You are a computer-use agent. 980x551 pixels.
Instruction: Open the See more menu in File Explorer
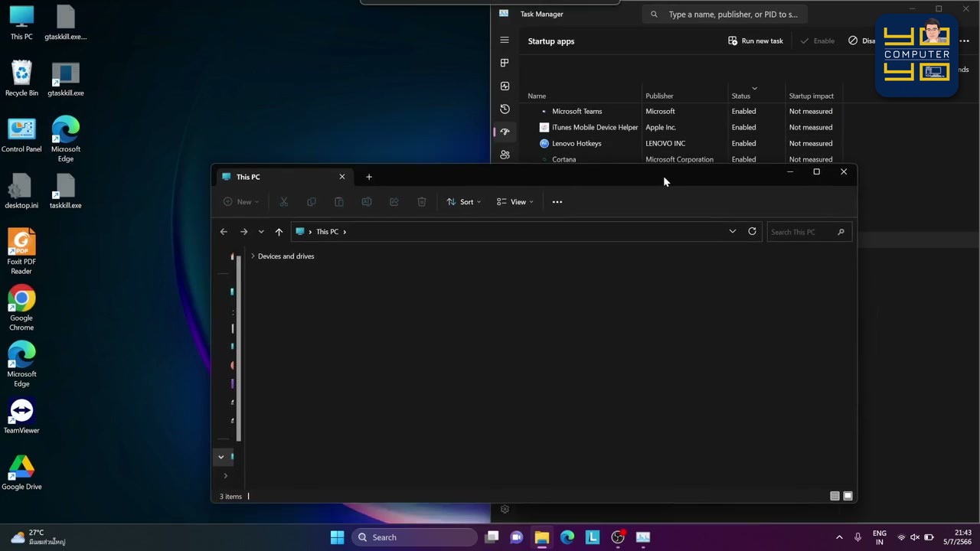(557, 202)
